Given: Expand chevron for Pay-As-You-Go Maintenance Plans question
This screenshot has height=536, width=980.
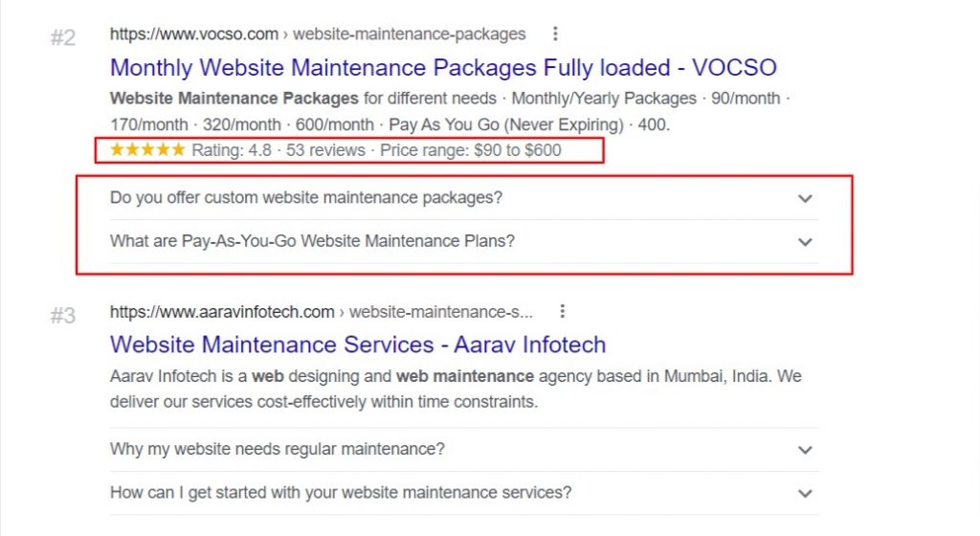Looking at the screenshot, I should click(805, 242).
